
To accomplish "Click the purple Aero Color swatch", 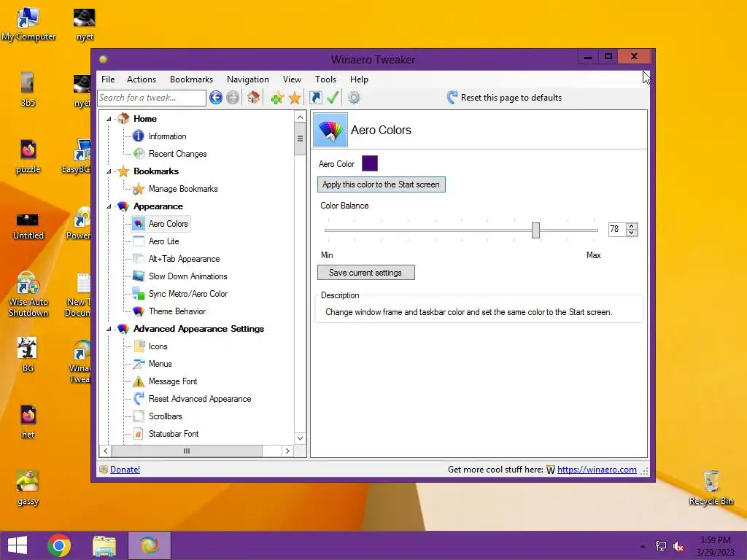I will click(370, 163).
